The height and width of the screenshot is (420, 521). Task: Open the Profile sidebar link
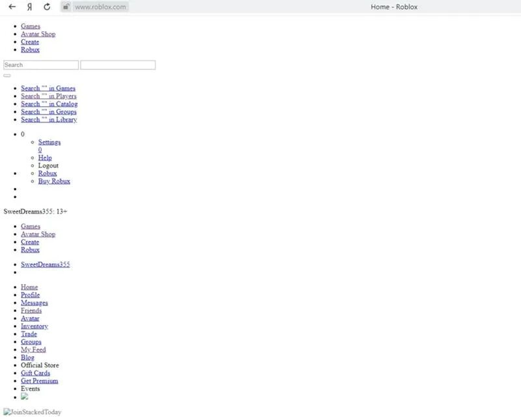click(x=30, y=295)
